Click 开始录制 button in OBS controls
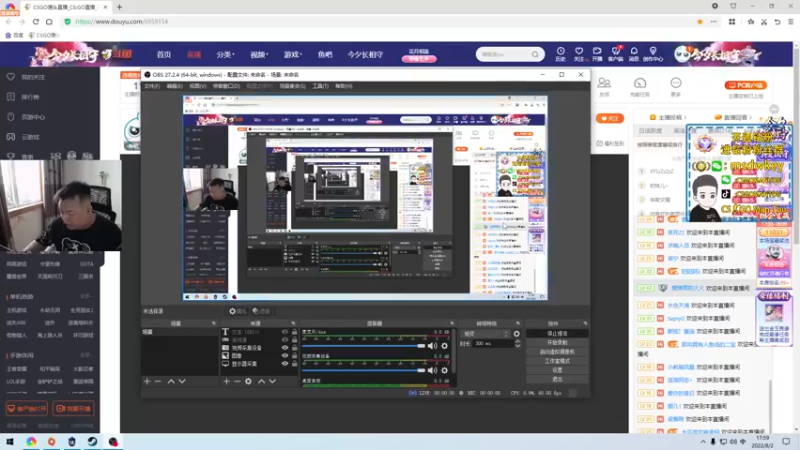800x450 pixels. [557, 343]
